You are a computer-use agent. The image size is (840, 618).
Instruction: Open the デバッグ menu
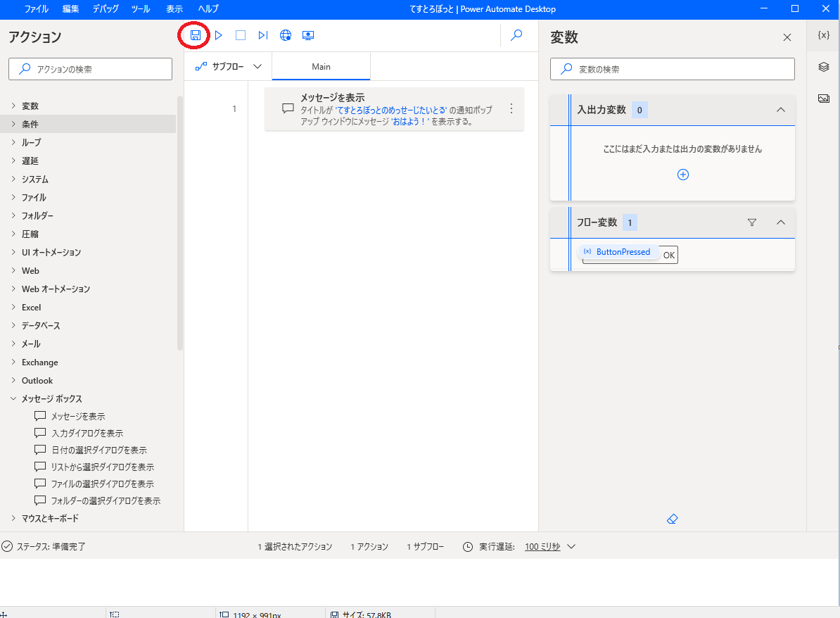click(x=106, y=9)
